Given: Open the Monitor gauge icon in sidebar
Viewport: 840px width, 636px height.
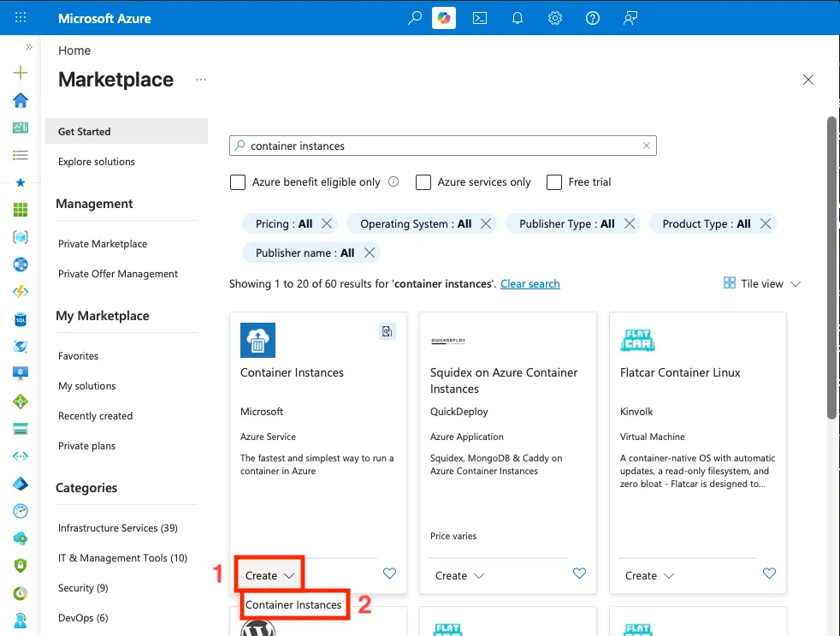Looking at the screenshot, I should 21,510.
